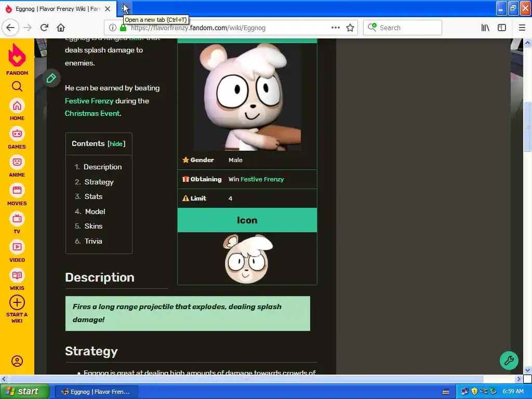Viewport: 532px width, 399px height.
Task: Click the taskbar clock 6:59 AM
Action: [513, 392]
